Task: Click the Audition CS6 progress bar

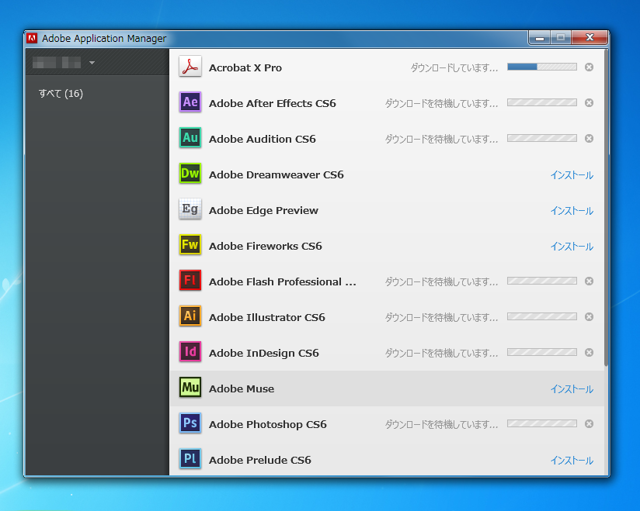Action: coord(542,138)
